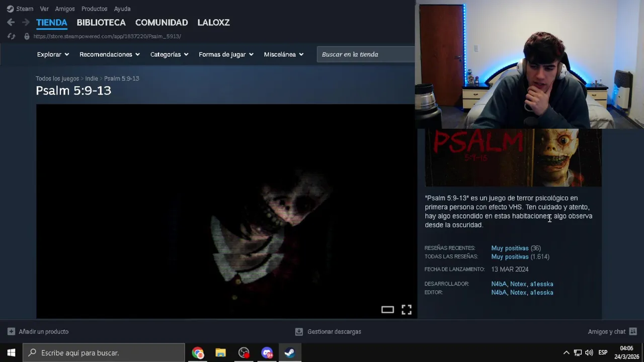This screenshot has height=362, width=644.
Task: Expand the Formas de jugar dropdown
Action: (x=226, y=54)
